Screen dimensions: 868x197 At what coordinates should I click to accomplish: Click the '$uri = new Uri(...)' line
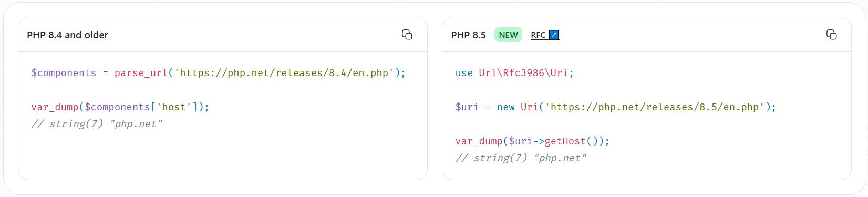[x=616, y=107]
